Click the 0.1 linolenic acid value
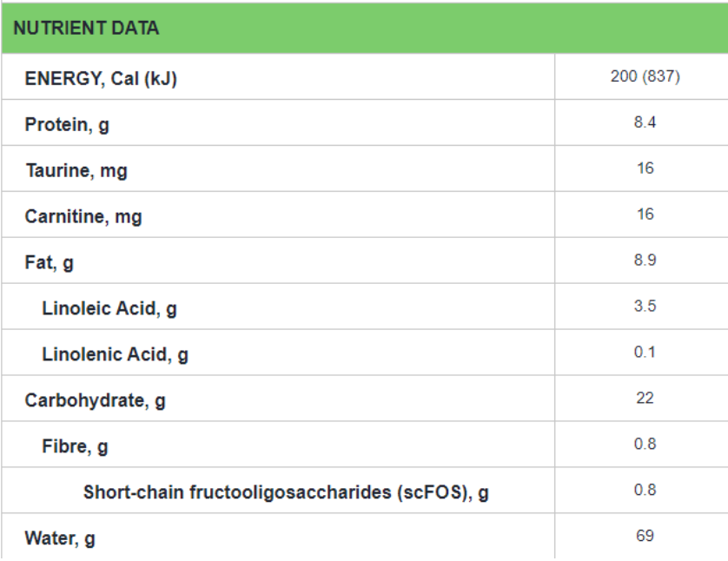728x561 pixels. 645,353
